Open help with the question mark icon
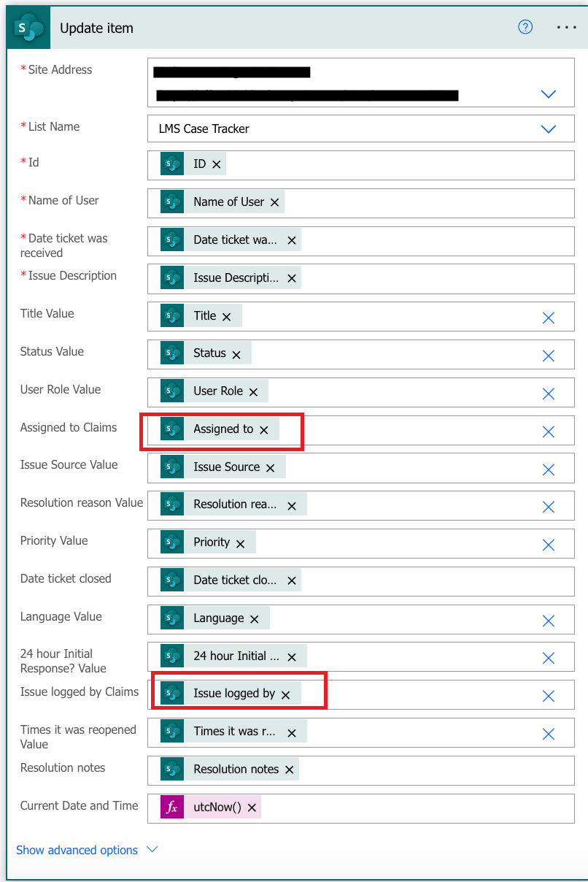 click(525, 27)
